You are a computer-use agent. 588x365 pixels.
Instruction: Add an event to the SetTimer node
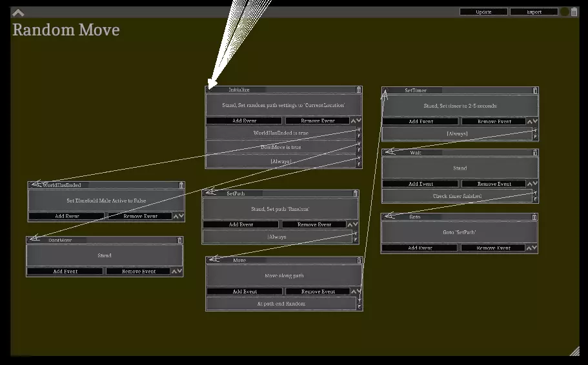(x=421, y=121)
